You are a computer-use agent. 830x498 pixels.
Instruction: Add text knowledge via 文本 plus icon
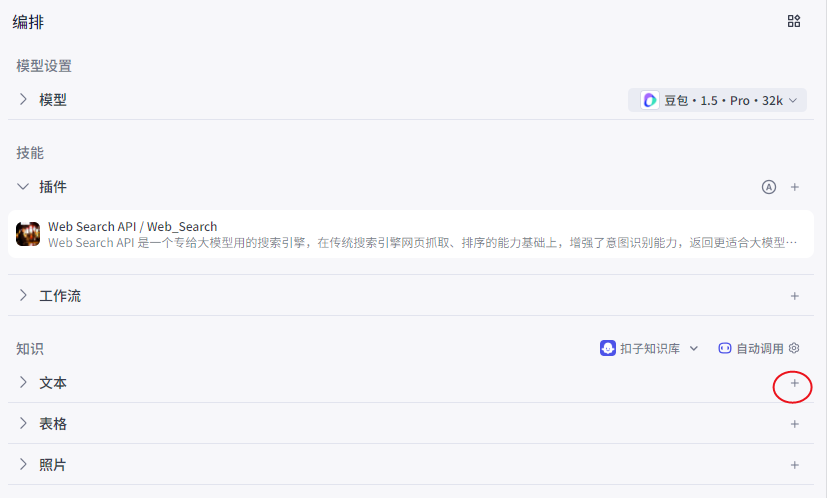795,383
